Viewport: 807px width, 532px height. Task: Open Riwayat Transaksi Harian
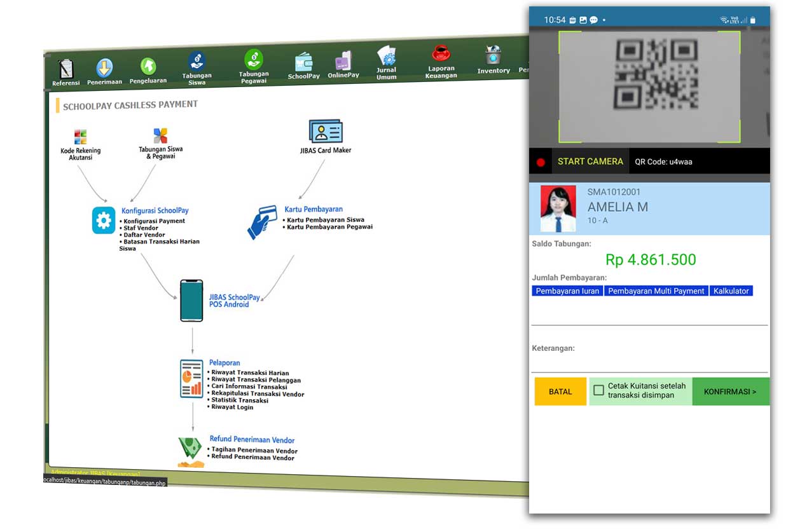click(249, 373)
